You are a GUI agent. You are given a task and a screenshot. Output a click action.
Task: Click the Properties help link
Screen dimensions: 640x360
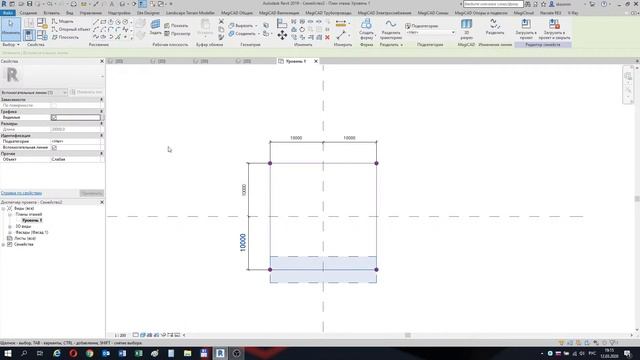(x=21, y=193)
